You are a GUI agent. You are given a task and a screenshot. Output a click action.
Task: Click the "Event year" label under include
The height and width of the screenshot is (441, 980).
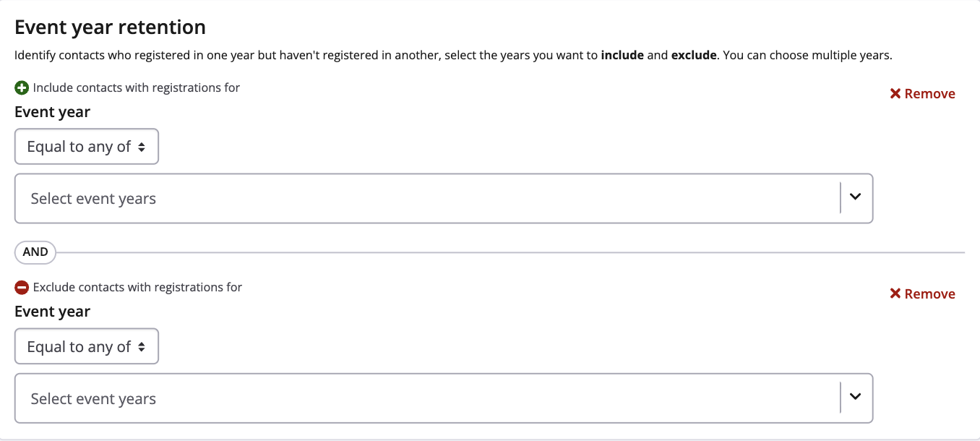53,112
